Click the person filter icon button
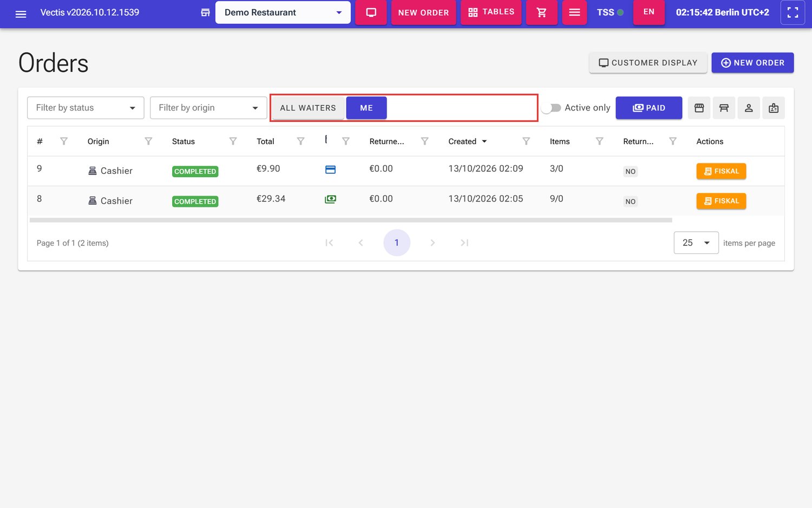Image resolution: width=812 pixels, height=508 pixels. click(749, 108)
